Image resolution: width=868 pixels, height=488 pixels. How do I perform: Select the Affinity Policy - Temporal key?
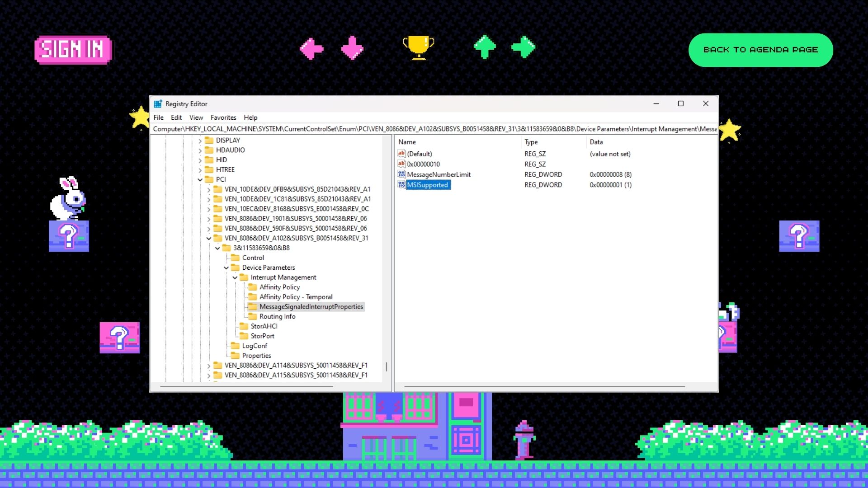(296, 297)
